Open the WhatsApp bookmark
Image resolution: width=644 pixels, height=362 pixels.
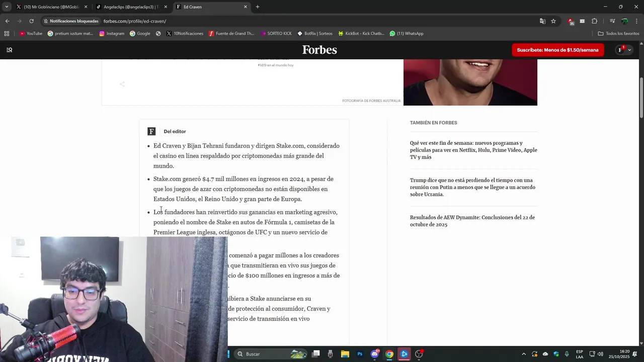click(407, 34)
